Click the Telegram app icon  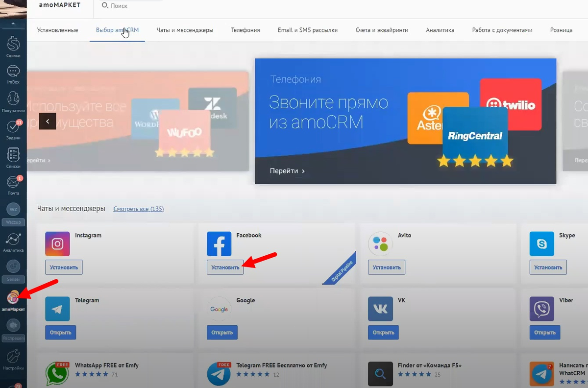coord(57,309)
